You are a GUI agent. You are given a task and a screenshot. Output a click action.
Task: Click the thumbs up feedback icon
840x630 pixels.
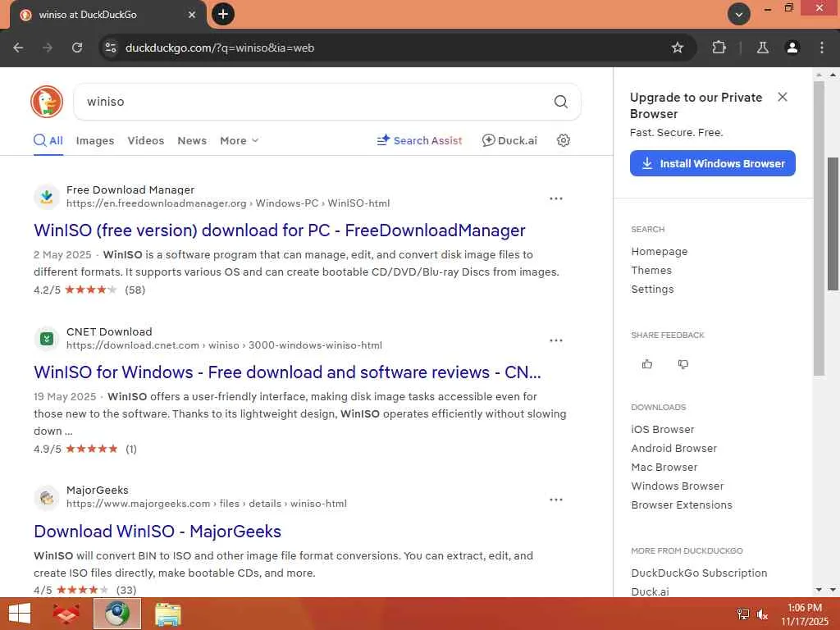click(x=647, y=364)
